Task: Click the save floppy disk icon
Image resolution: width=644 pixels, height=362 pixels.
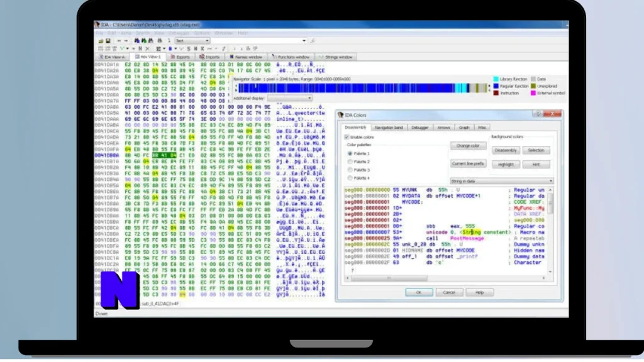Action: (x=108, y=41)
